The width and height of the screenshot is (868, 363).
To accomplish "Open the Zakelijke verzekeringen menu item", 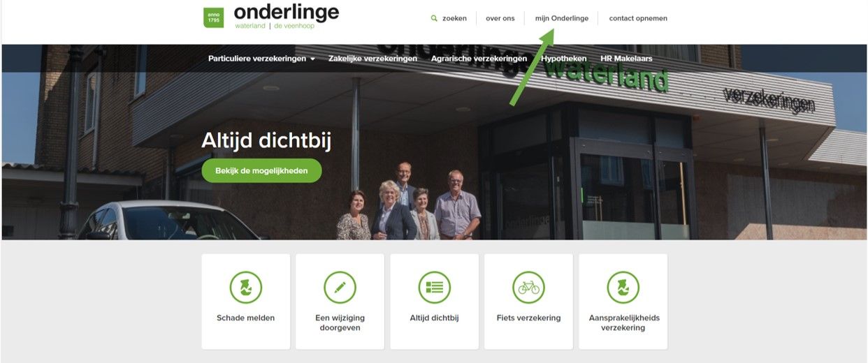I will point(372,59).
